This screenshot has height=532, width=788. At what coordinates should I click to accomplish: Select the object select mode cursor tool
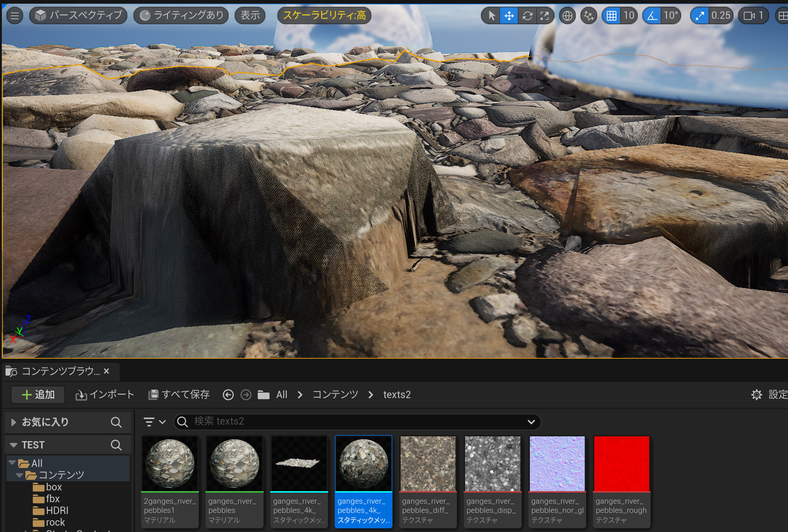491,15
